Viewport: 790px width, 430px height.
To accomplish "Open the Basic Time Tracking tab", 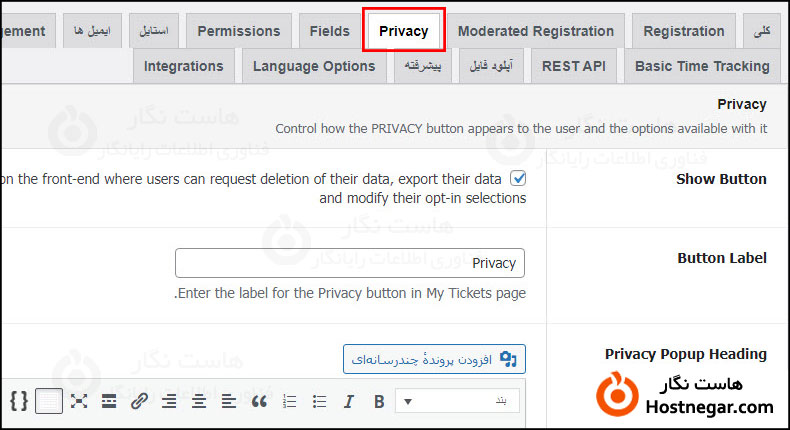I will point(702,67).
